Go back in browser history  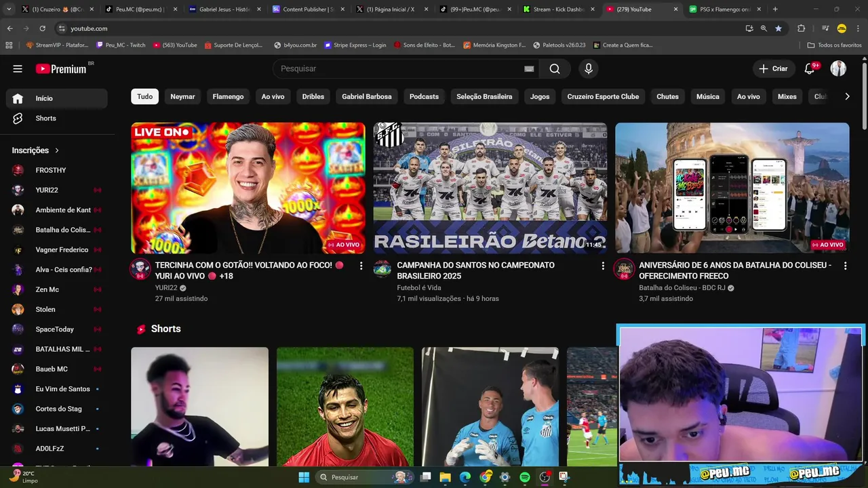pyautogui.click(x=9, y=28)
